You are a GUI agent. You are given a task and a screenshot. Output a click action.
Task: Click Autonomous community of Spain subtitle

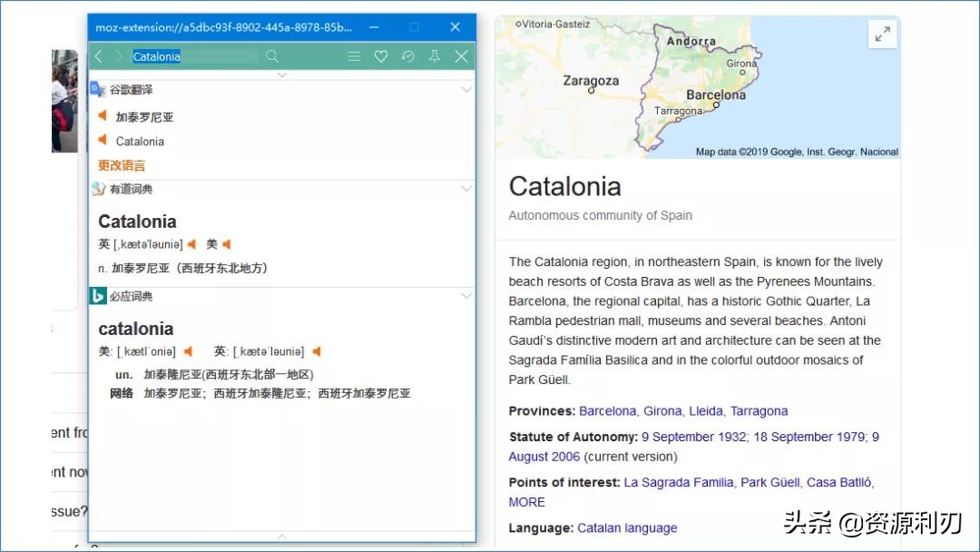click(x=600, y=215)
